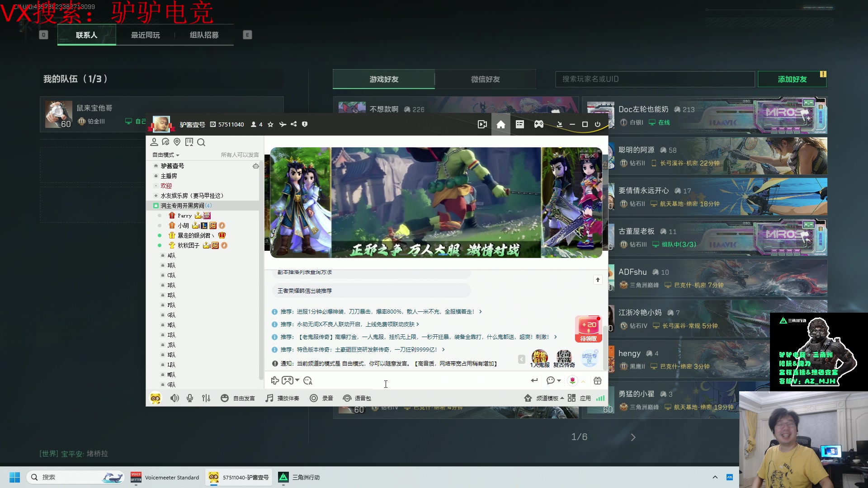Click the airplane jump icon in YY header

point(283,124)
